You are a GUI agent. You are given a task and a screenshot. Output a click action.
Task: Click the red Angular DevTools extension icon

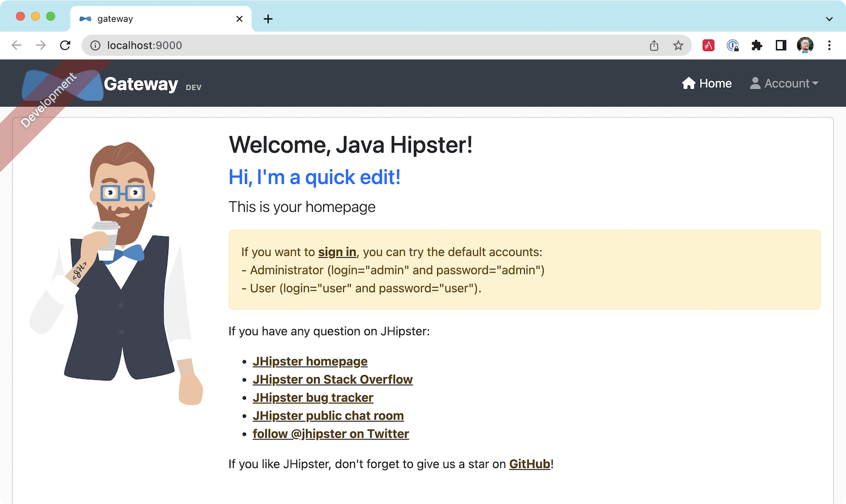(x=709, y=45)
